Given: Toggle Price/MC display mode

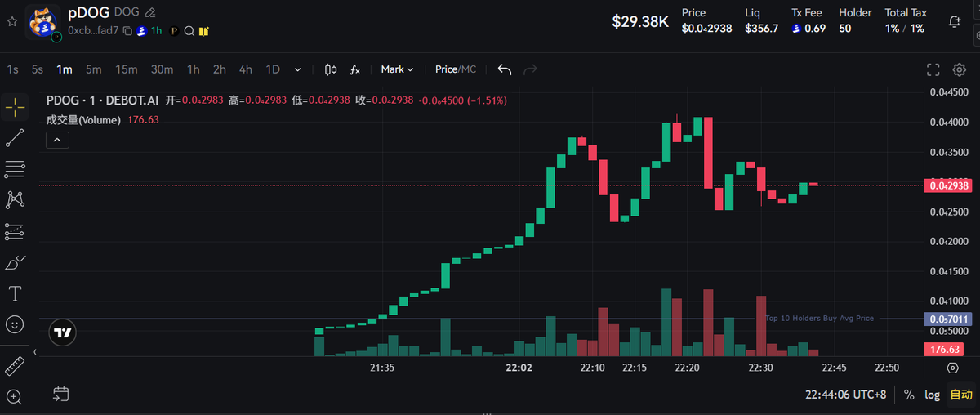Looking at the screenshot, I should coord(456,69).
